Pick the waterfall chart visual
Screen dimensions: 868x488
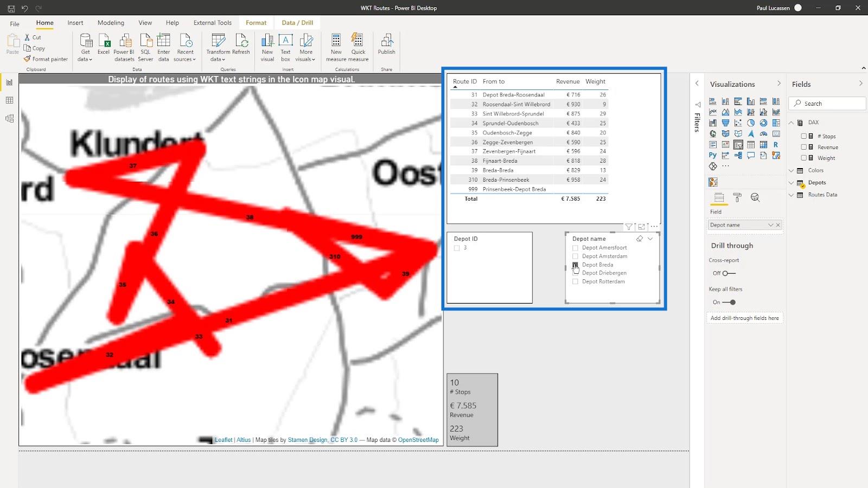point(713,123)
